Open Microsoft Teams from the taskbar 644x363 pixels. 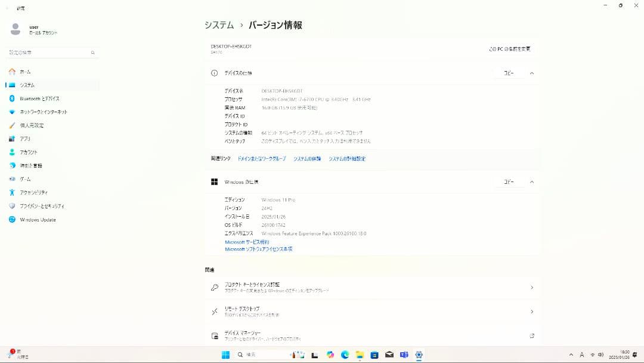pos(404,355)
